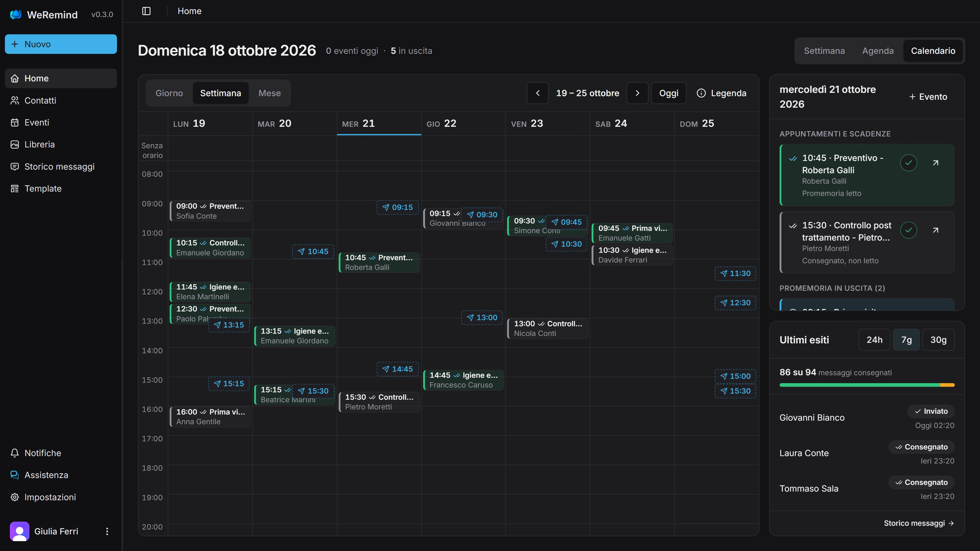Open Notifiche in the sidebar
980x551 pixels.
(61, 453)
